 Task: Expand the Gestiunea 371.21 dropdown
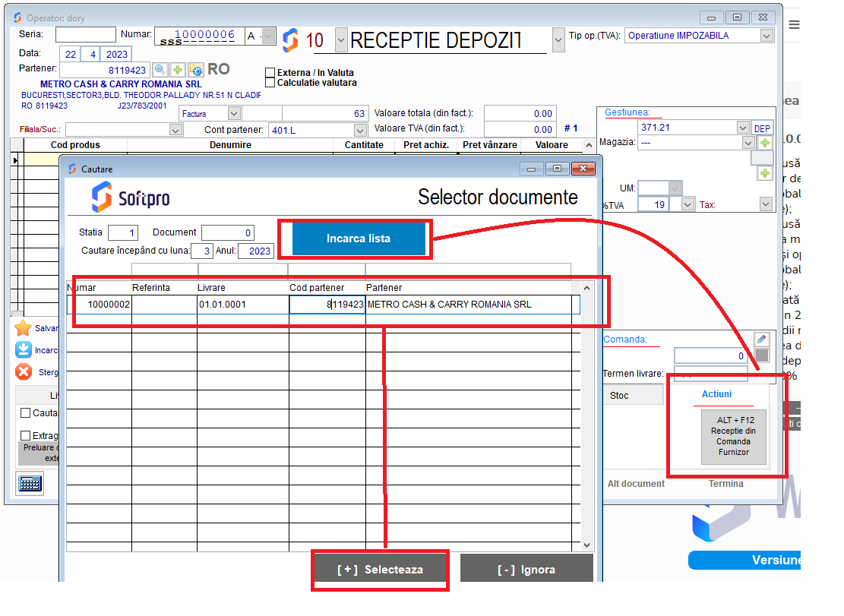coord(742,128)
